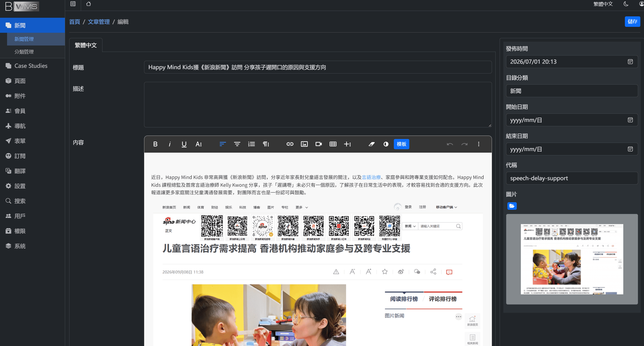Screen dimensions: 644x346
Task: Click the article image thumbnail preview
Action: coord(572,259)
